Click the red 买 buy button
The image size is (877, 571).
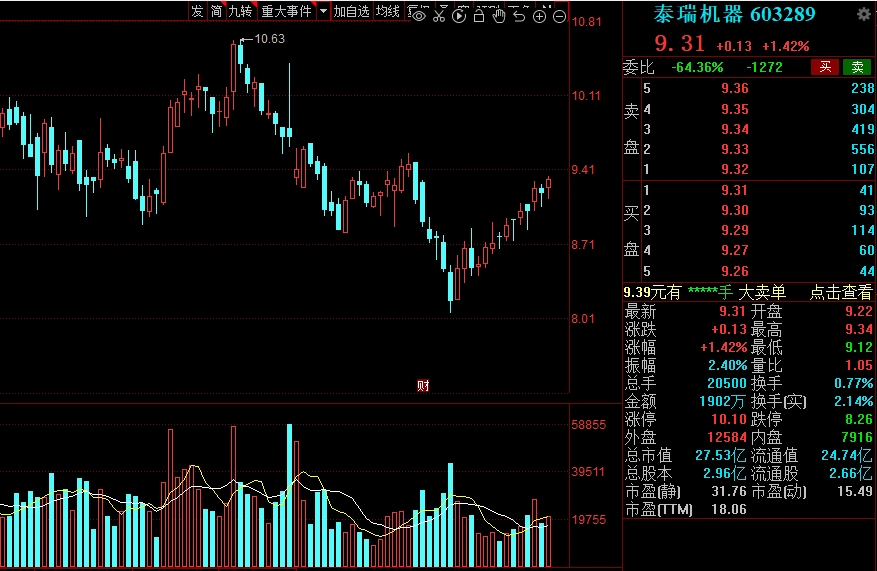(x=826, y=67)
